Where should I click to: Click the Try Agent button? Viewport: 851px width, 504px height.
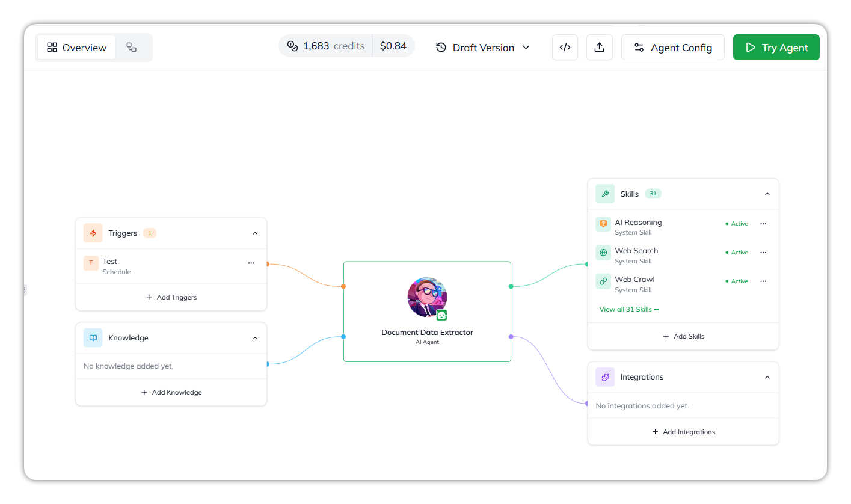point(776,48)
